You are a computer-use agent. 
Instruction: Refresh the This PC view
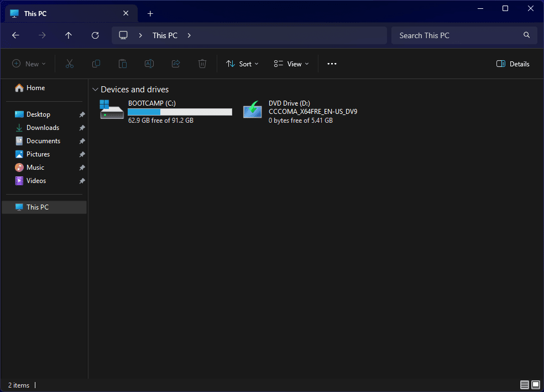95,35
